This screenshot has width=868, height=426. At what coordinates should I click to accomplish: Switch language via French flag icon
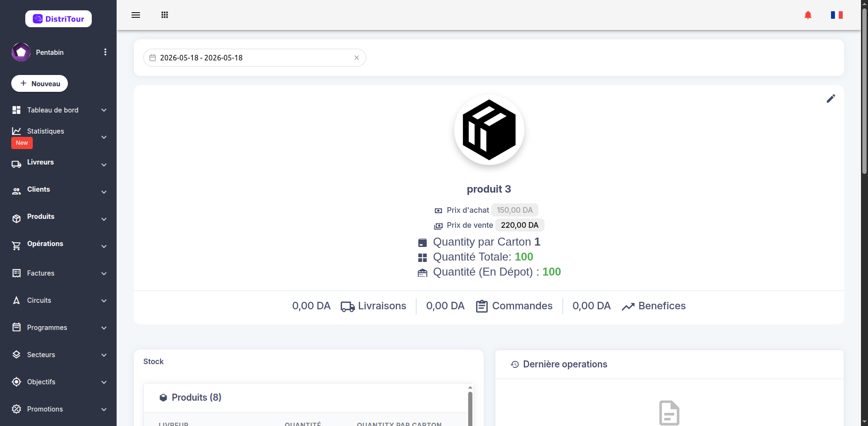(x=837, y=15)
